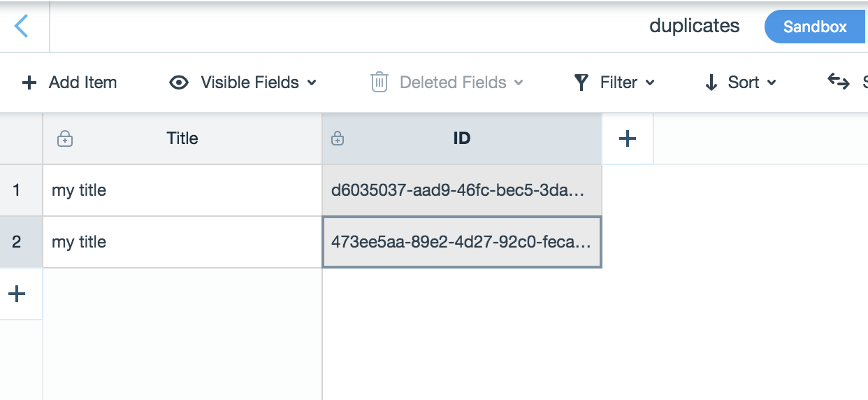Add a new field with header plus button
868x400 pixels.
click(628, 138)
